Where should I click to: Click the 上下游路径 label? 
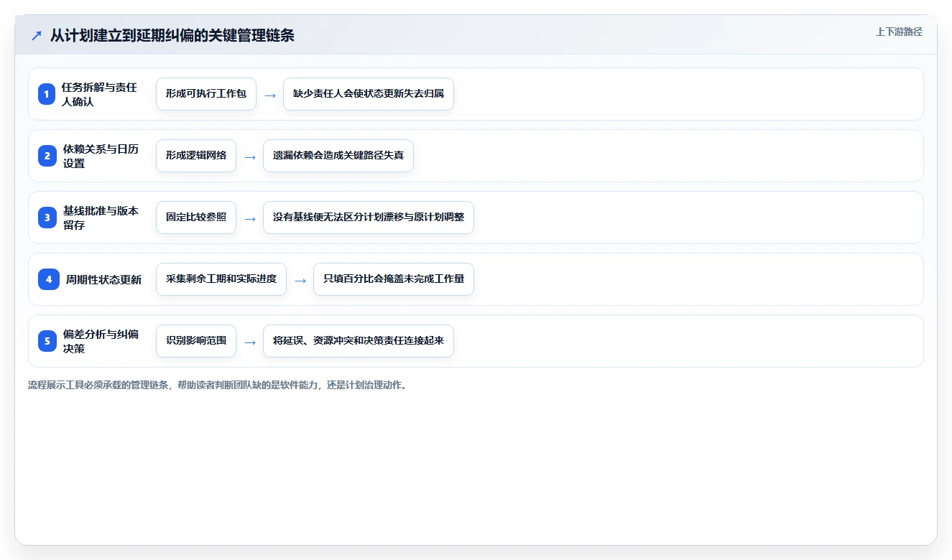tap(899, 32)
